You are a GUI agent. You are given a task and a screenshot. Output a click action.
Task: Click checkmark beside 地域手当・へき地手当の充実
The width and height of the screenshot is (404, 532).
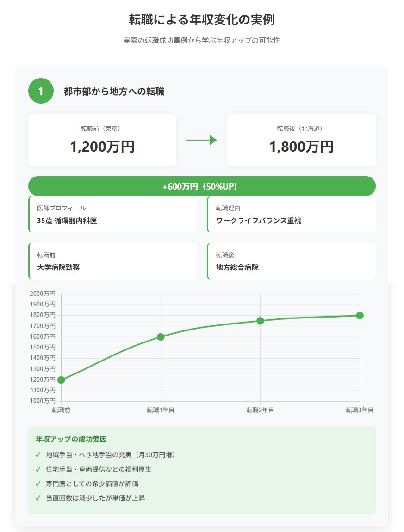pyautogui.click(x=38, y=455)
